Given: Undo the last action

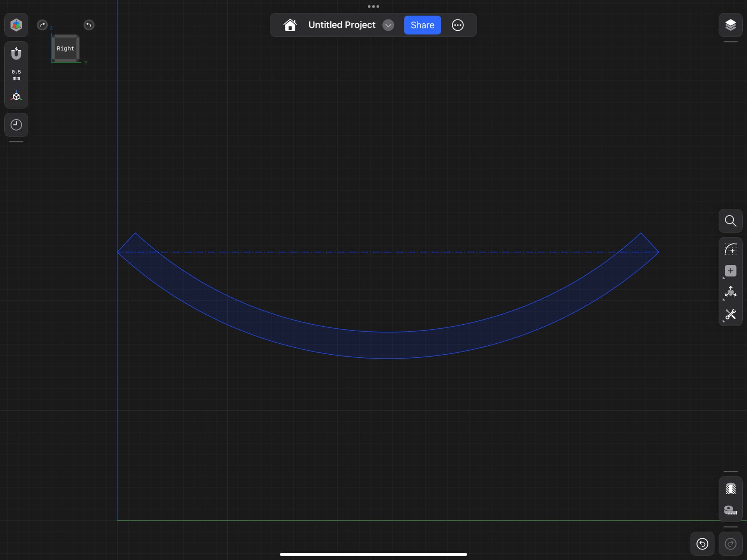Looking at the screenshot, I should [x=702, y=544].
